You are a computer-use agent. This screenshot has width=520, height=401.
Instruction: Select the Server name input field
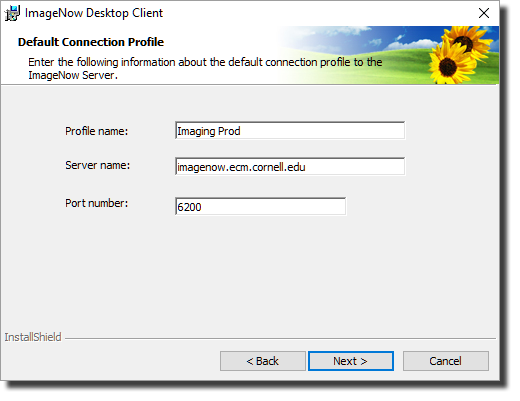tap(290, 166)
